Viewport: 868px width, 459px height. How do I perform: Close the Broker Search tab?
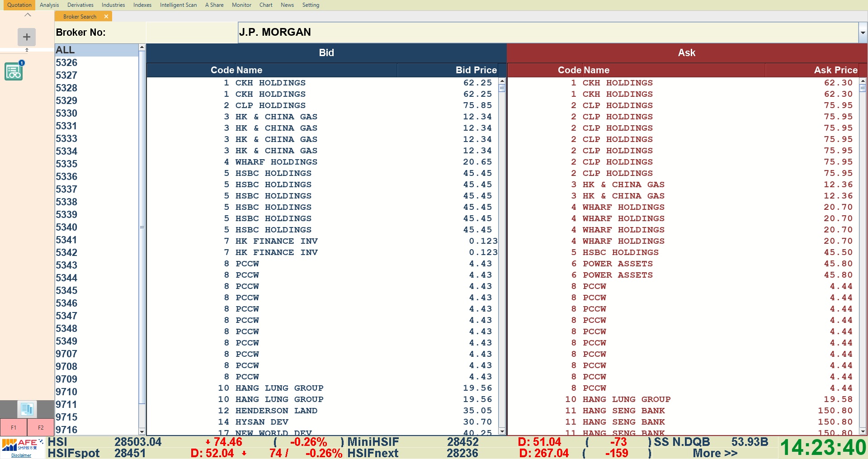[x=106, y=16]
